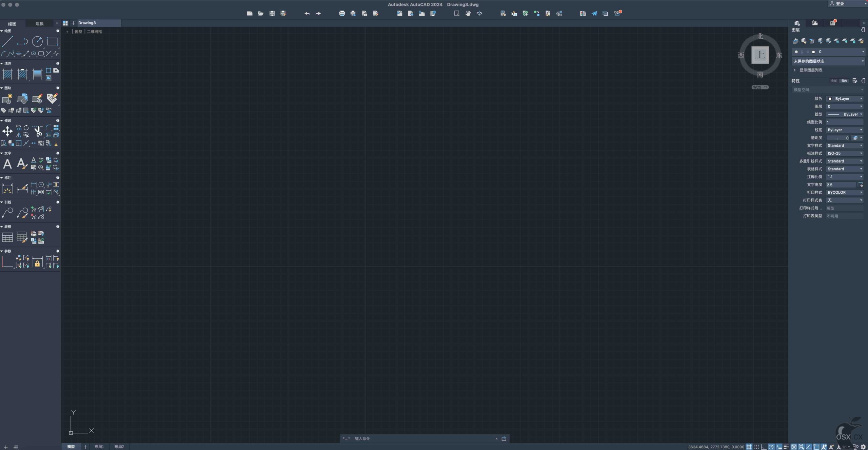Click the Save icon in toolbar
This screenshot has height=450, width=868.
pos(272,14)
